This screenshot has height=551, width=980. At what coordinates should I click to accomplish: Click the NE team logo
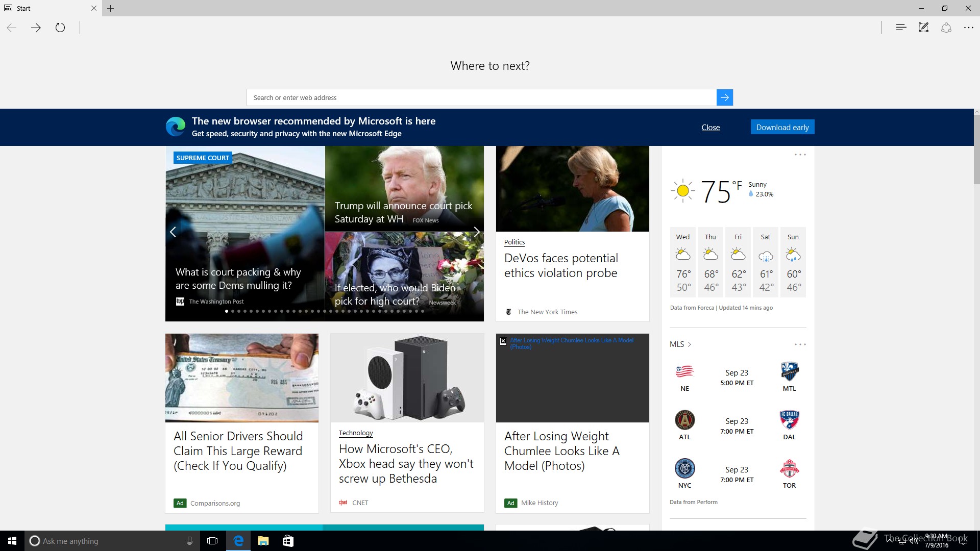(684, 371)
